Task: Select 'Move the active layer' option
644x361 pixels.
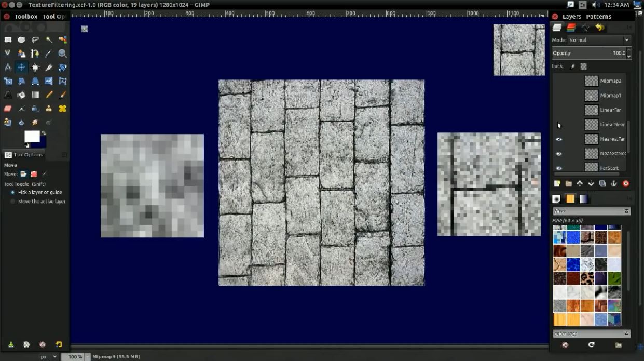Action: (x=13, y=202)
